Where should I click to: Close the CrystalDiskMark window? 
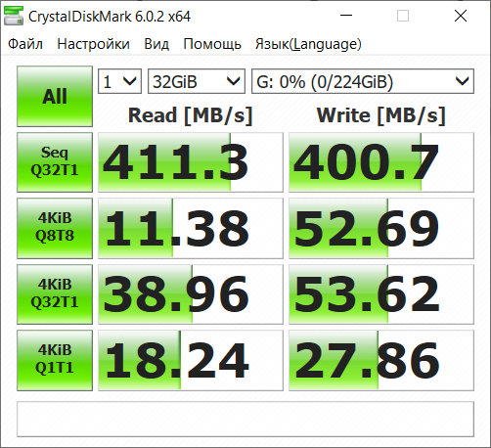pos(461,16)
